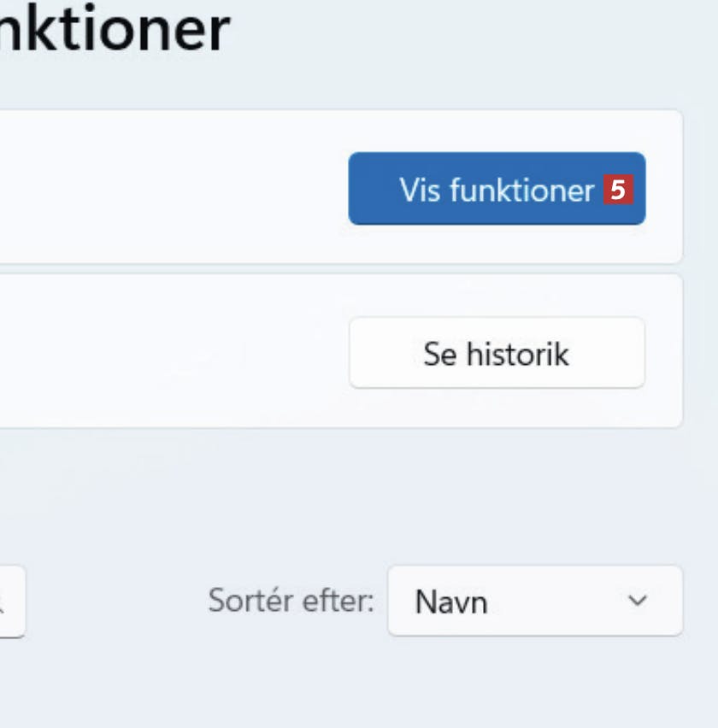Click the Se historik button
This screenshot has width=718, height=728.
coord(496,353)
